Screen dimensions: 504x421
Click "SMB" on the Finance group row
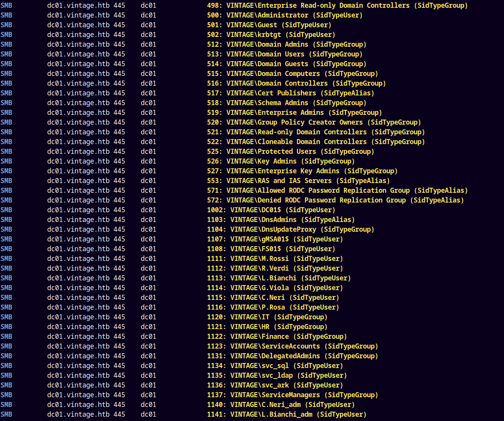point(6,336)
